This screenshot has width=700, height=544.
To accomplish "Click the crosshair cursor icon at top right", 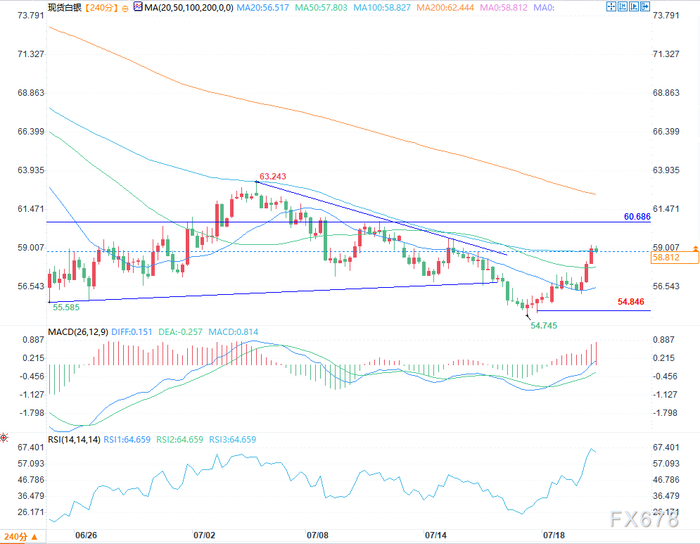I will point(611,6).
